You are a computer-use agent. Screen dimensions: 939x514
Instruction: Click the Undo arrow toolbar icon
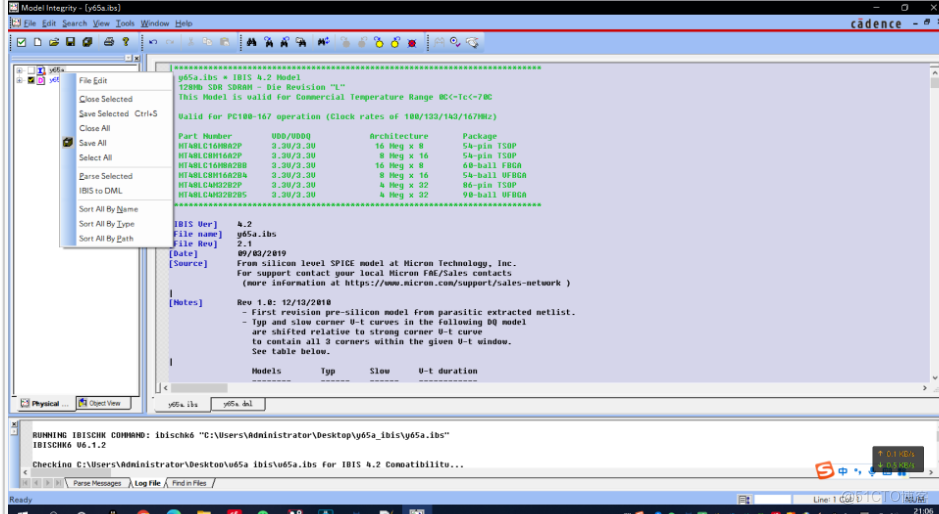tap(153, 42)
